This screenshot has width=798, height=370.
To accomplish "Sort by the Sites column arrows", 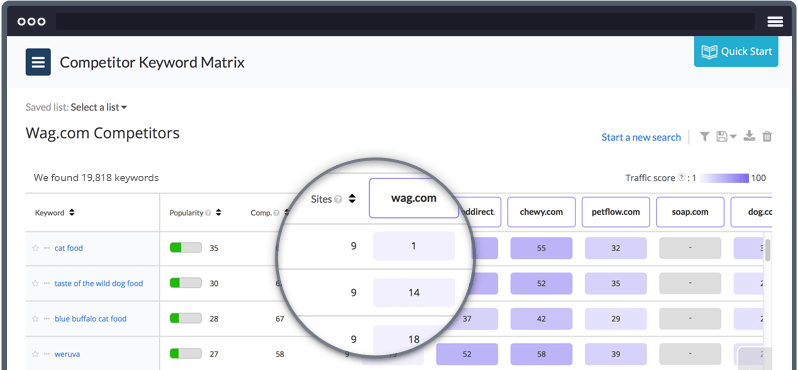I will 352,199.
